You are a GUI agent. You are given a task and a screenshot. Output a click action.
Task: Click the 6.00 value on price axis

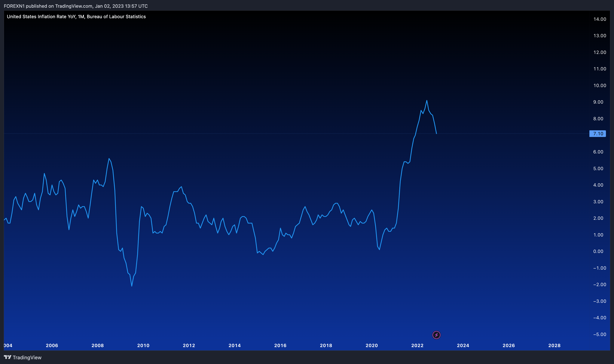pyautogui.click(x=598, y=152)
